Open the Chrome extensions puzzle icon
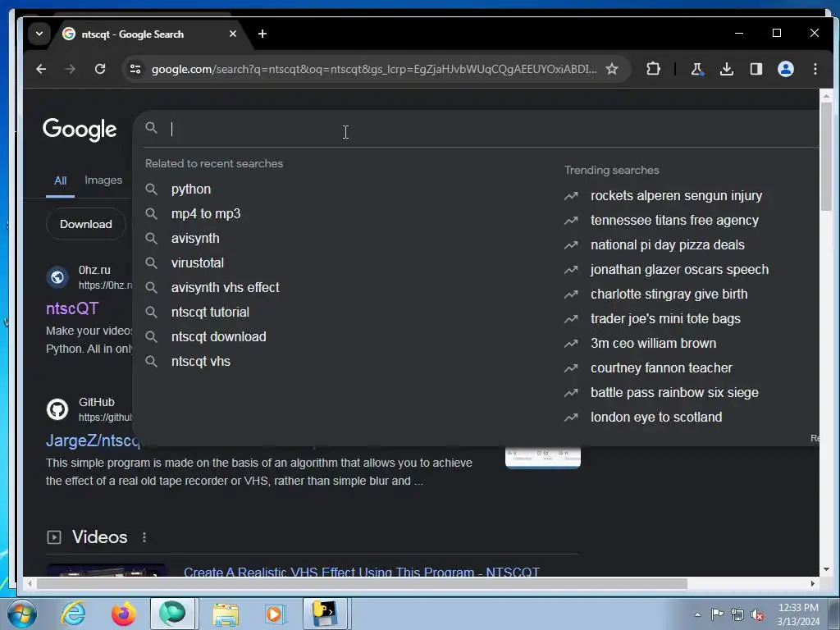 [x=653, y=69]
